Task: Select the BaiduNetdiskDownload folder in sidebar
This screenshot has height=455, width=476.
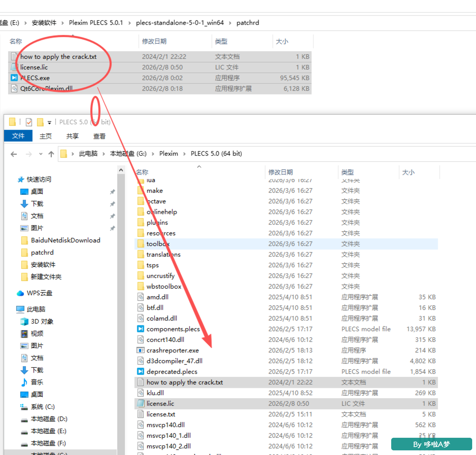Action: (x=66, y=240)
